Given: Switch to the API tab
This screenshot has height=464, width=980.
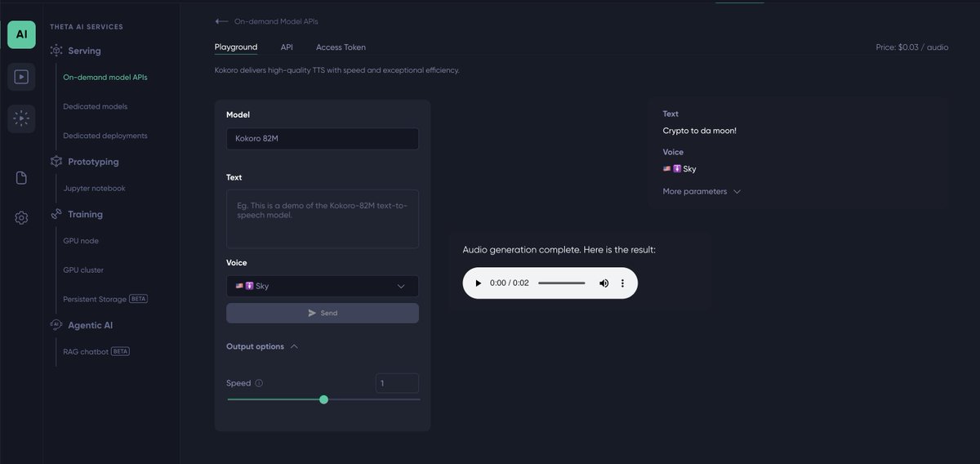Looking at the screenshot, I should pos(287,47).
